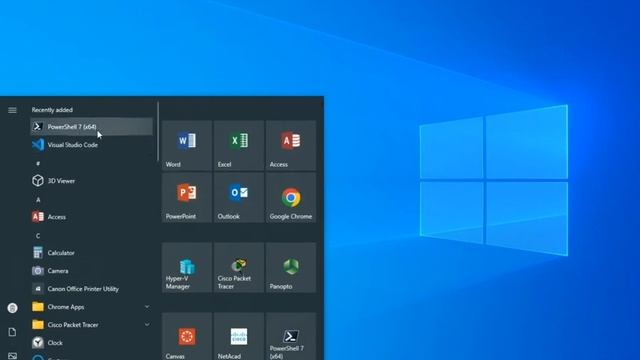Open Canon Office Printer Utility

click(x=91, y=289)
